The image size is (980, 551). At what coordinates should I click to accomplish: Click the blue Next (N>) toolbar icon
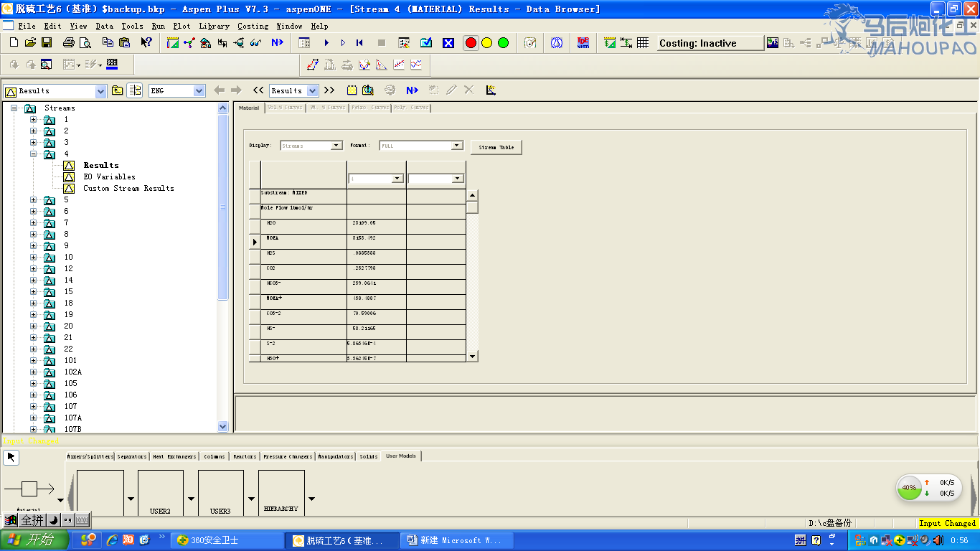[277, 43]
